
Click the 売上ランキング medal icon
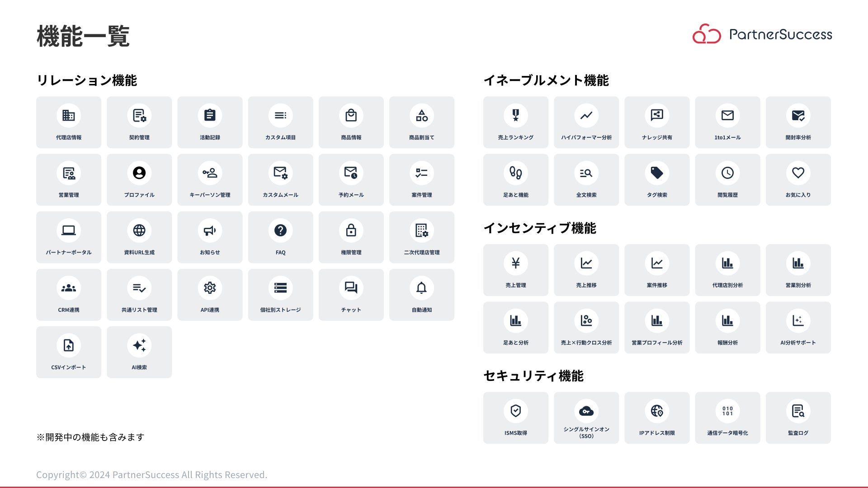pos(516,116)
